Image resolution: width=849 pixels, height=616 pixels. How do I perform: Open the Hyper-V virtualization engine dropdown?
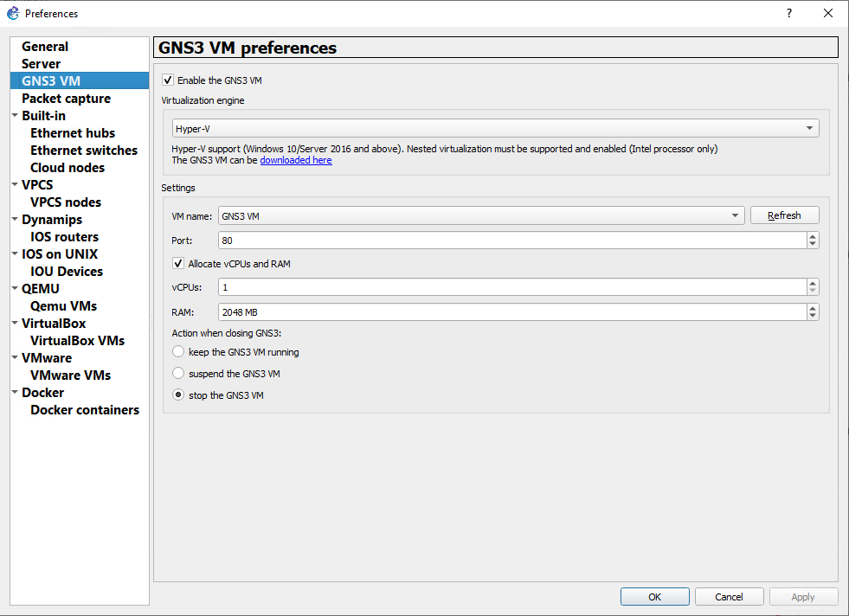(495, 128)
